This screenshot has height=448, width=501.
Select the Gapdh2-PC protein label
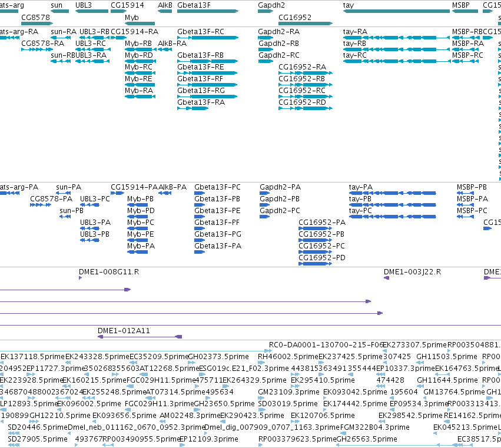[280, 211]
